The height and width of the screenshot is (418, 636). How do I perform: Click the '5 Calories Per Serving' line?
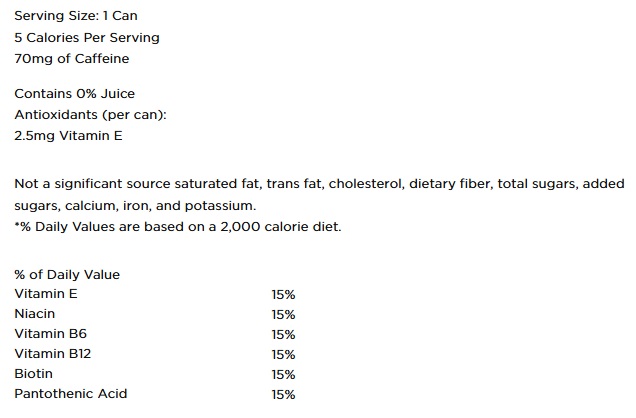[x=87, y=38]
